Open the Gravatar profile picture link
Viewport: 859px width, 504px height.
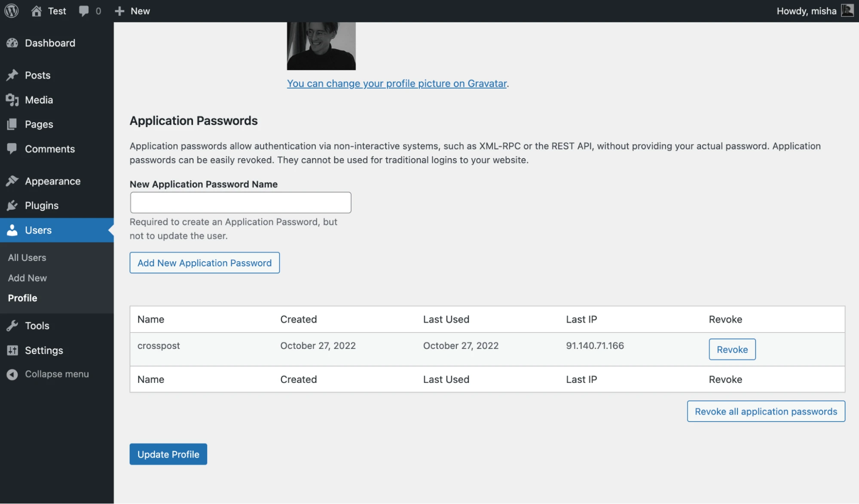click(x=396, y=83)
